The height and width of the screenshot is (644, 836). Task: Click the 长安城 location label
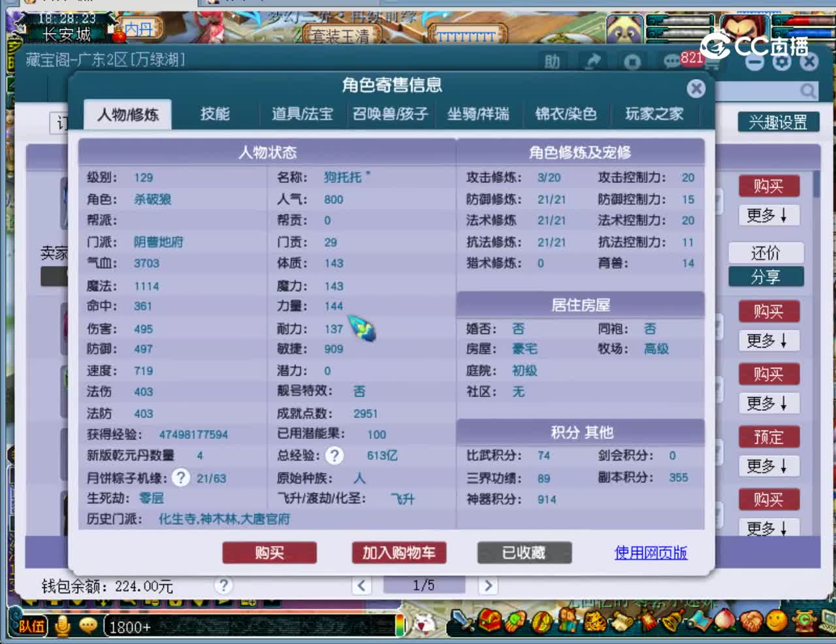[x=66, y=34]
